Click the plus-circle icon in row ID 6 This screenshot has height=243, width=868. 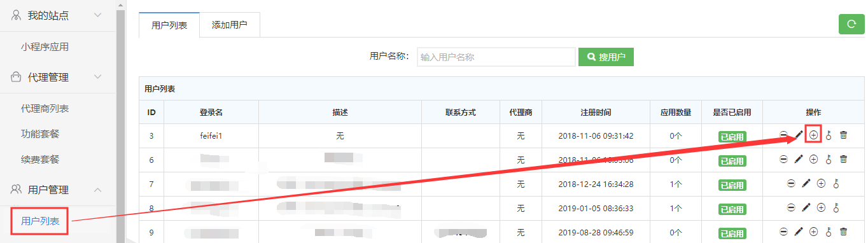coord(813,159)
